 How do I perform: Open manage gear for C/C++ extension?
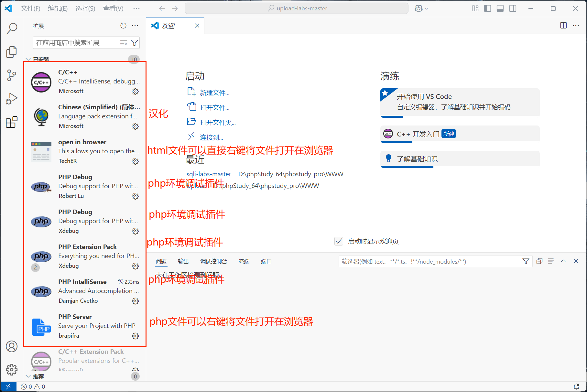[135, 92]
